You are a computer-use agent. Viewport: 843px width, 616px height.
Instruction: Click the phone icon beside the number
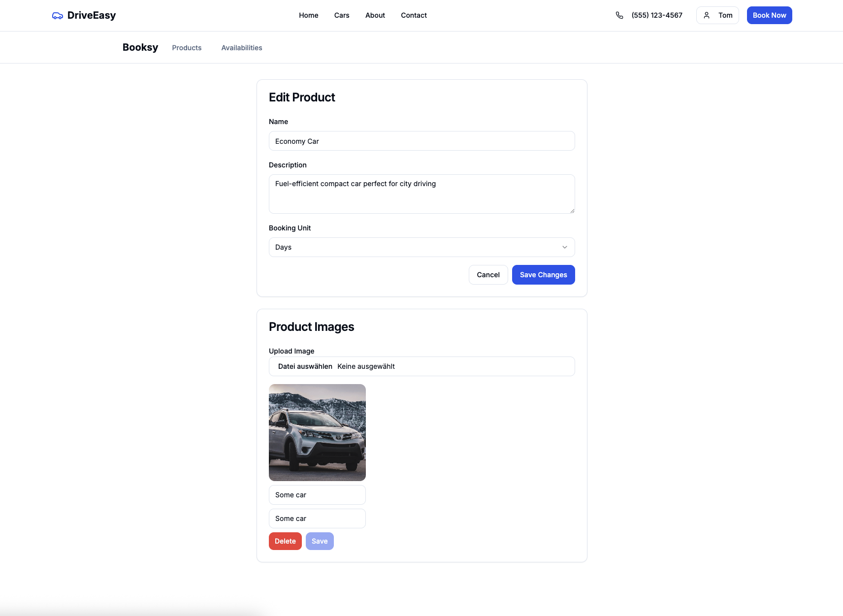[619, 15]
